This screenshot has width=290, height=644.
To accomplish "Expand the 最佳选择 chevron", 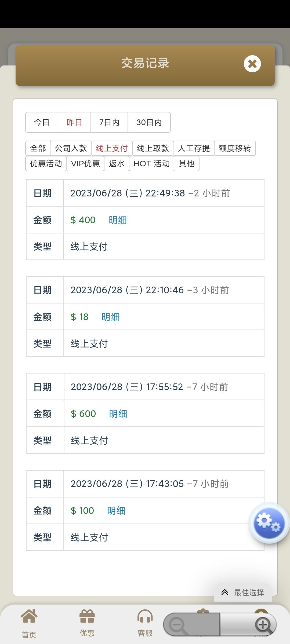I will pyautogui.click(x=225, y=592).
